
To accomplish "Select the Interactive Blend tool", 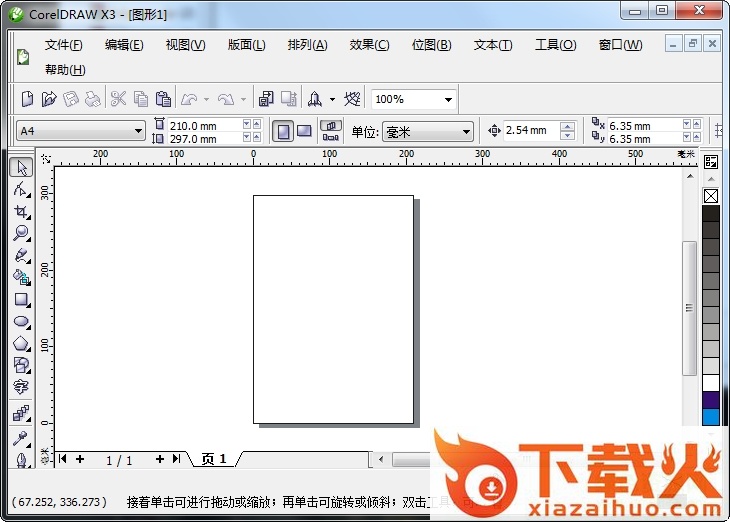I will 21,413.
